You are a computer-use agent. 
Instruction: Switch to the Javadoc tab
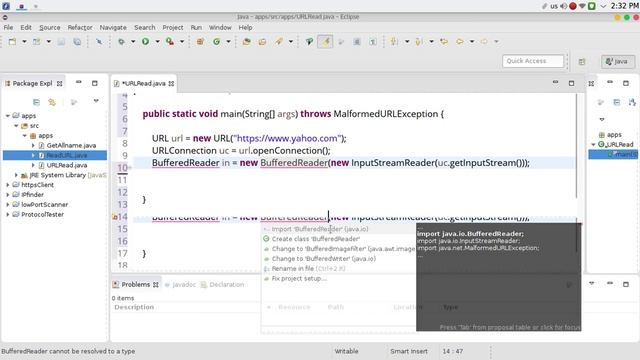pyautogui.click(x=180, y=284)
